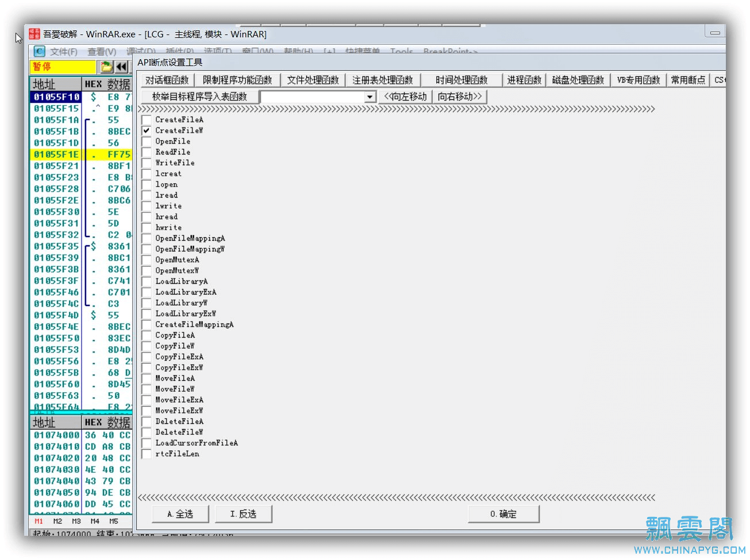Switch to 时间处理函数 tab
The width and height of the screenshot is (750, 560).
461,80
